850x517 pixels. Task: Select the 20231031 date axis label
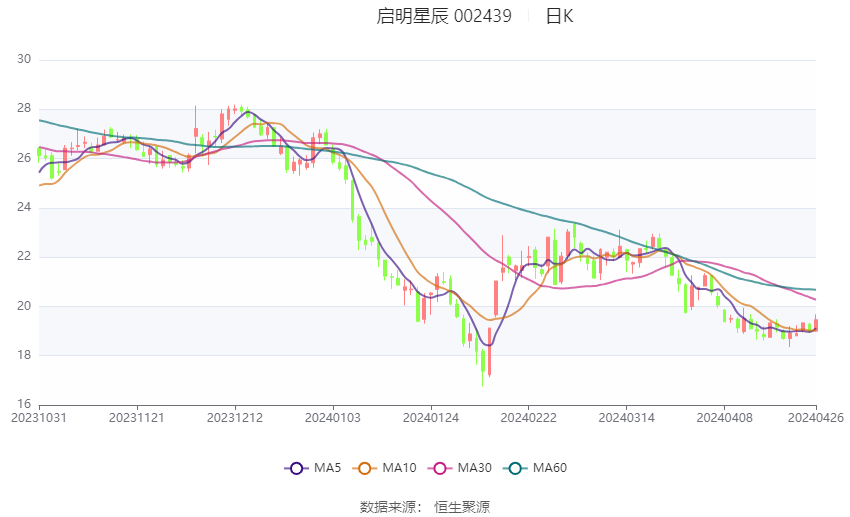click(39, 418)
